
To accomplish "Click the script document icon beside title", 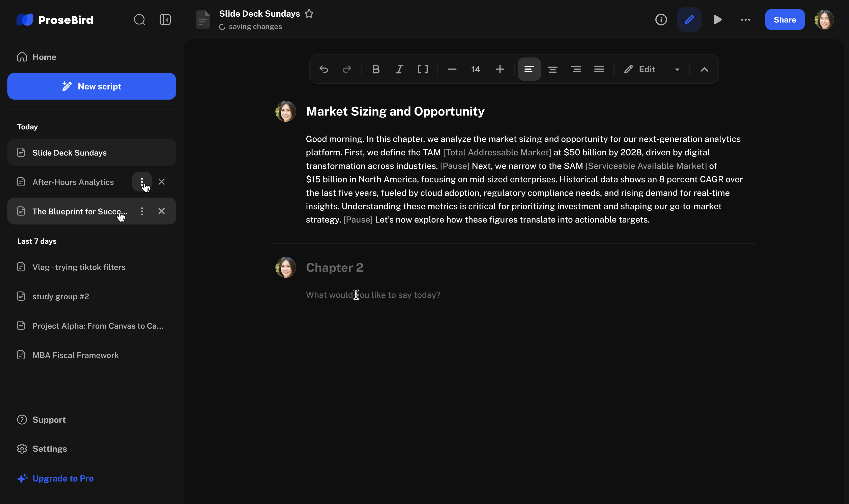I will click(203, 20).
